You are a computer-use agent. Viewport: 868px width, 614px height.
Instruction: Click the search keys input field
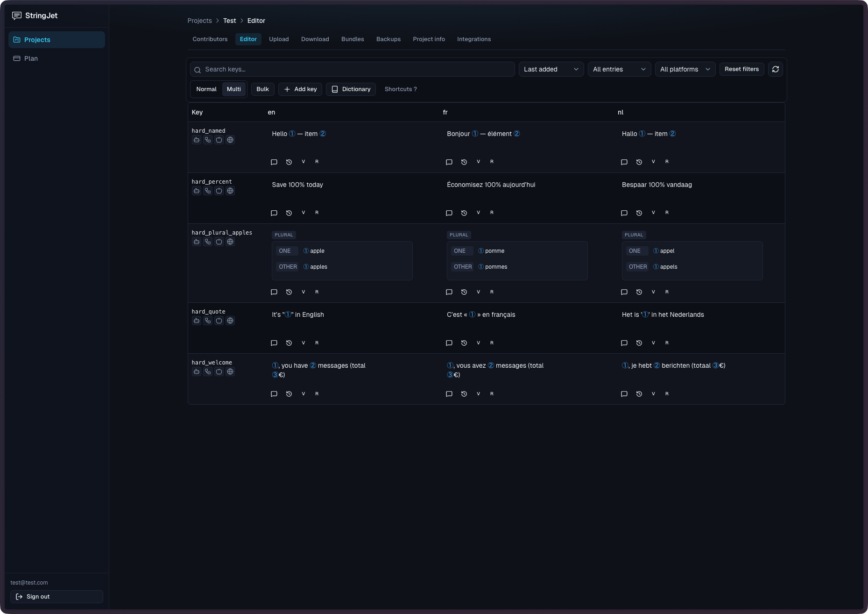pos(352,69)
